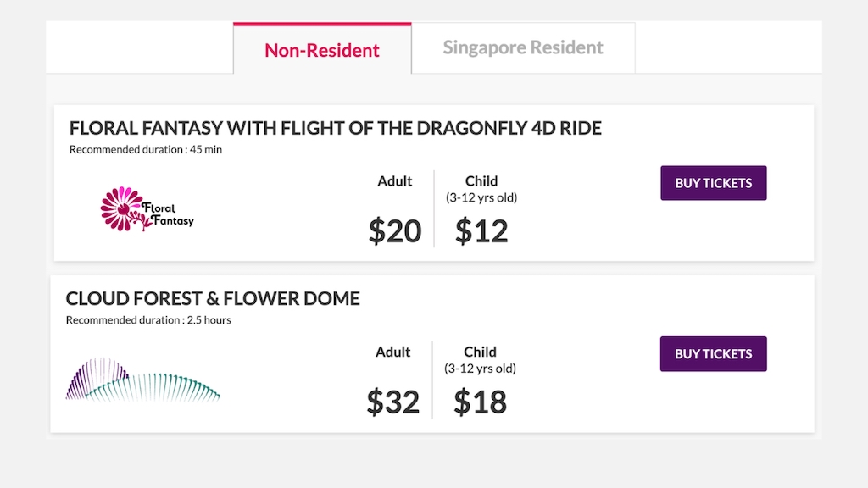Click the Cloud Forest dome logo

(142, 379)
